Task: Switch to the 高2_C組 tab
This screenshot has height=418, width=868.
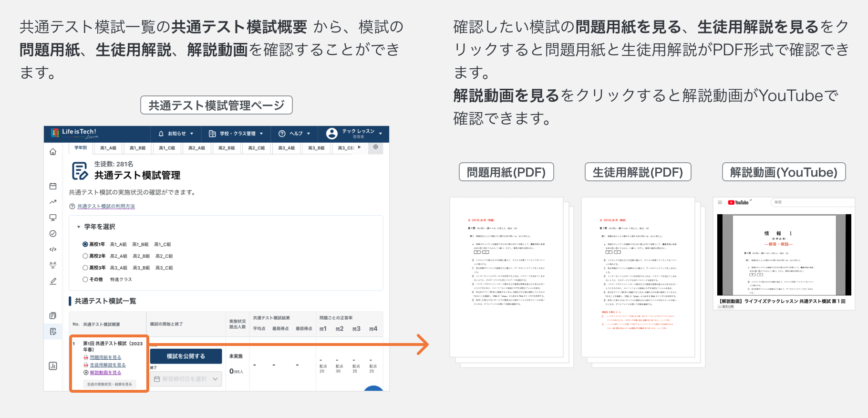Action: [x=257, y=148]
